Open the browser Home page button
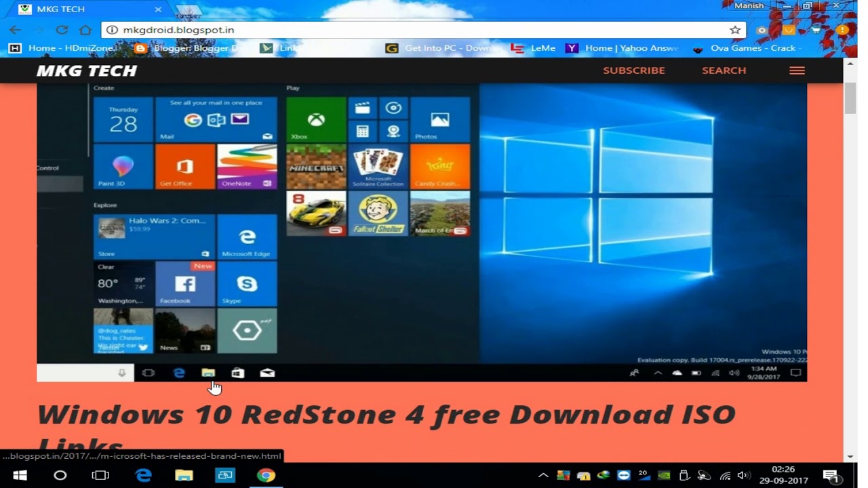Viewport: 868px width, 488px height. (85, 30)
